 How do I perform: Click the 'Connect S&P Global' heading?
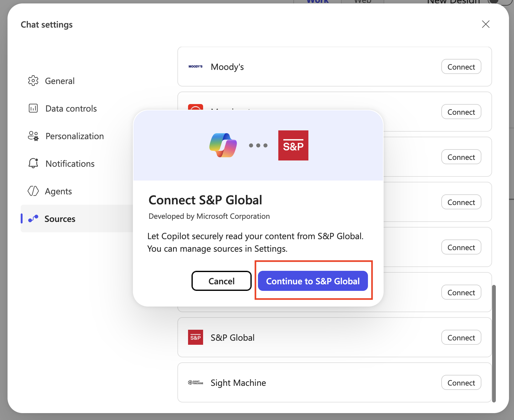[x=205, y=200]
